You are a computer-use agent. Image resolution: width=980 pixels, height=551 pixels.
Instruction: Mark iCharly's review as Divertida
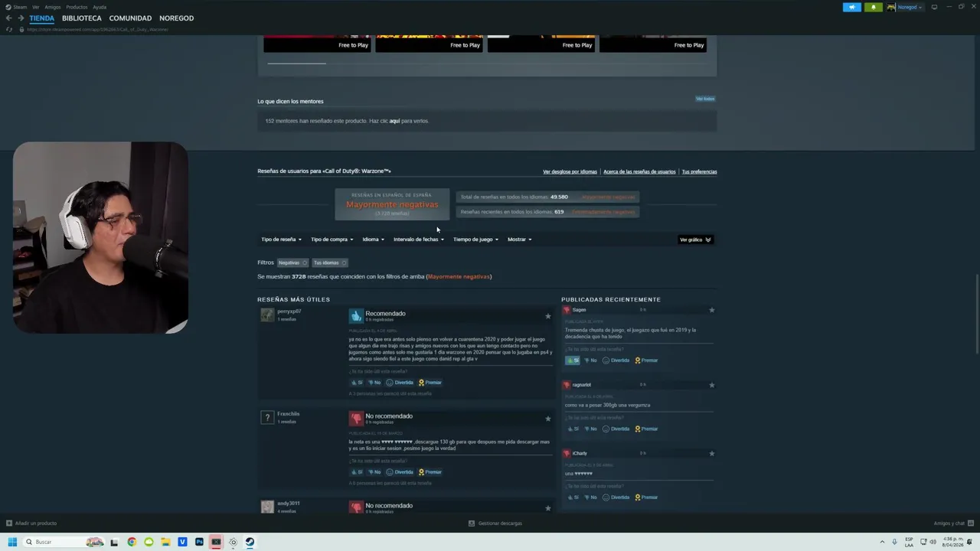[x=616, y=497]
